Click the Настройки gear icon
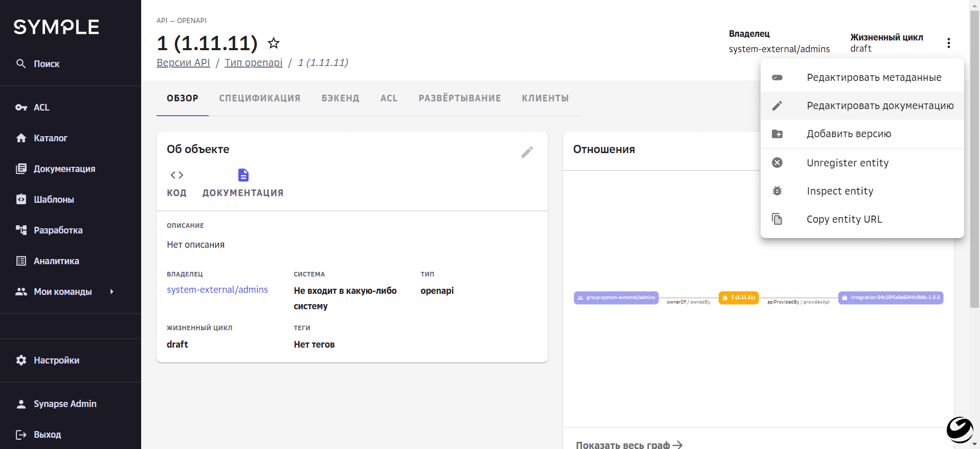The width and height of the screenshot is (980, 449). coord(21,360)
